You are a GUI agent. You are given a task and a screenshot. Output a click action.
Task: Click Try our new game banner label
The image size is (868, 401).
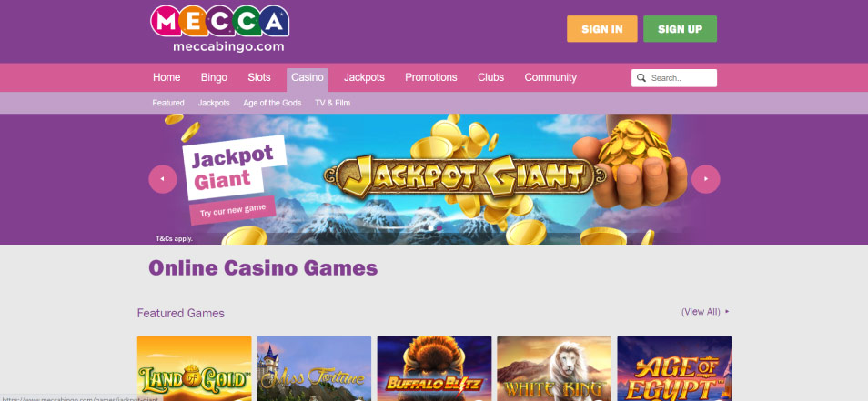coord(233,210)
